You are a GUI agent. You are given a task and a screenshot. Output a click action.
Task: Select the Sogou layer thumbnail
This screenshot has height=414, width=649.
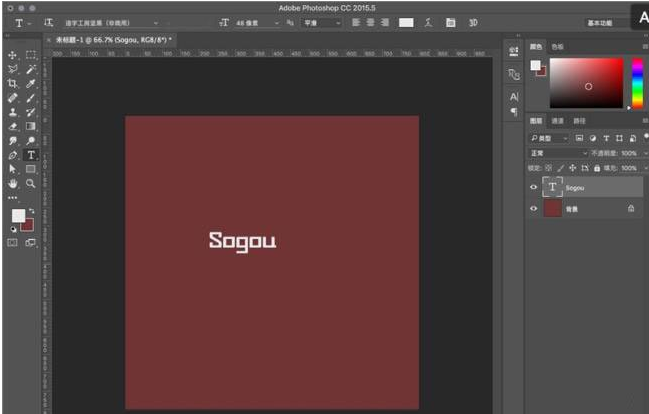[552, 187]
